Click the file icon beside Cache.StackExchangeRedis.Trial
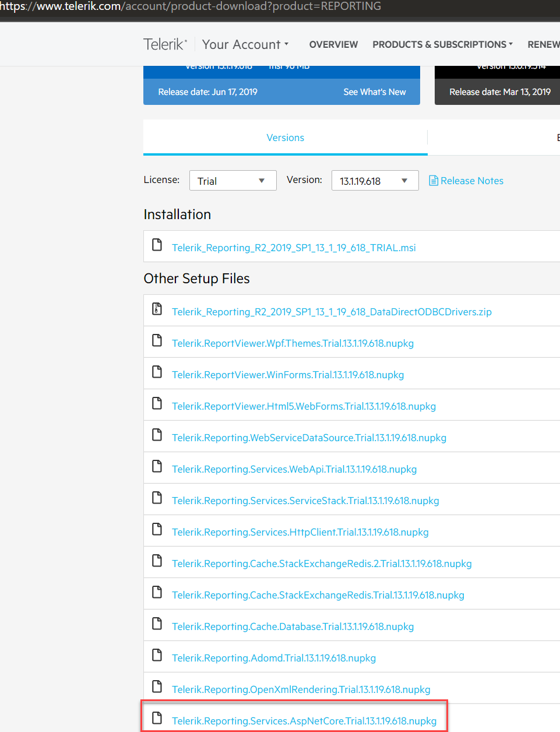Screen dimensions: 560x732 point(157,592)
